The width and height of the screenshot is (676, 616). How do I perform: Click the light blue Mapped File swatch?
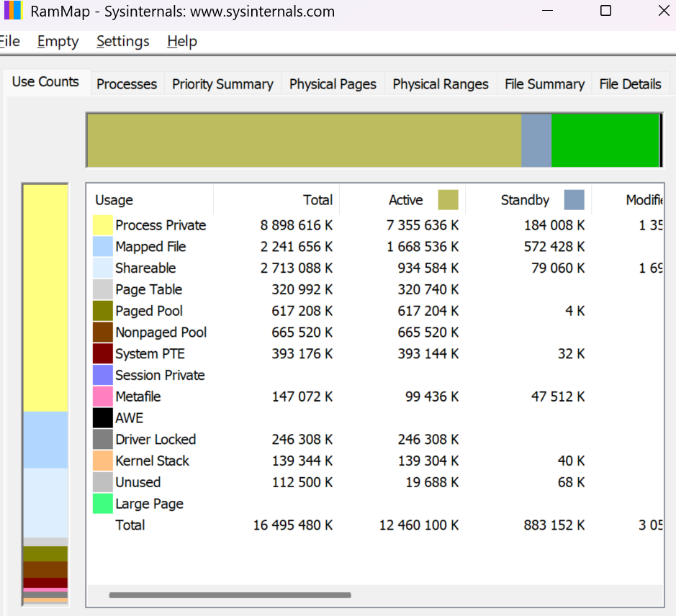tap(103, 247)
